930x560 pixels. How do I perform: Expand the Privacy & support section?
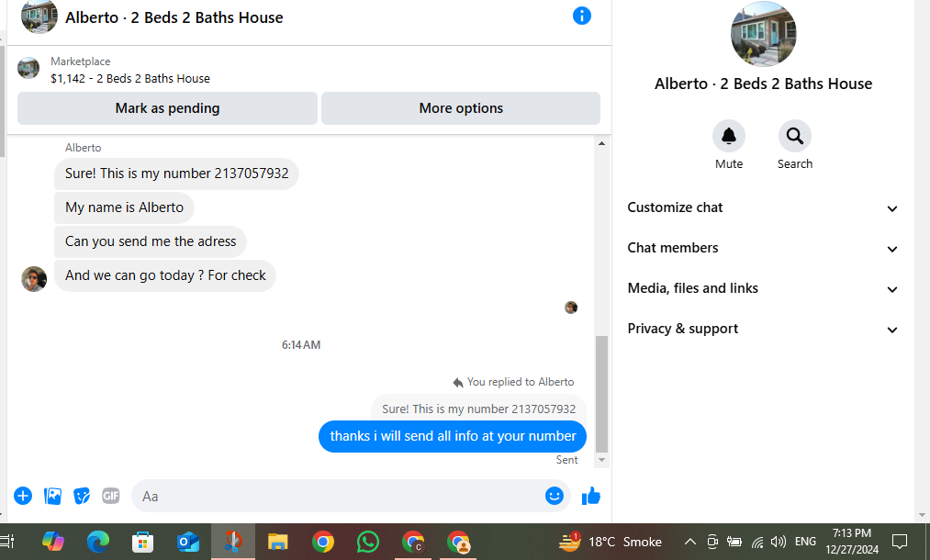[762, 329]
